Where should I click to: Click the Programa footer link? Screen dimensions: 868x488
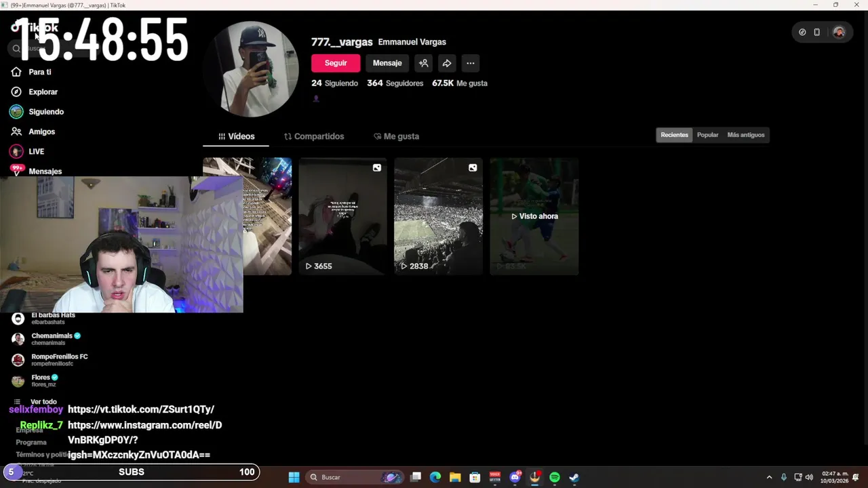(31, 443)
